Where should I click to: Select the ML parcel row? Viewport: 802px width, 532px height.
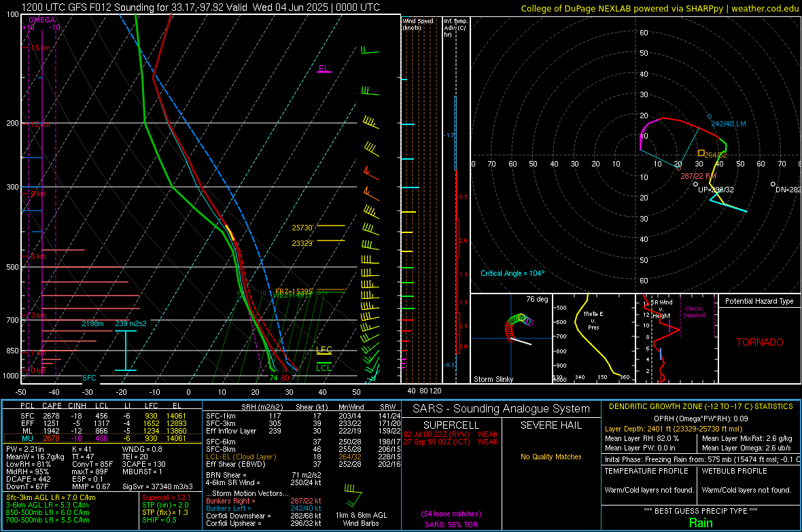103,431
